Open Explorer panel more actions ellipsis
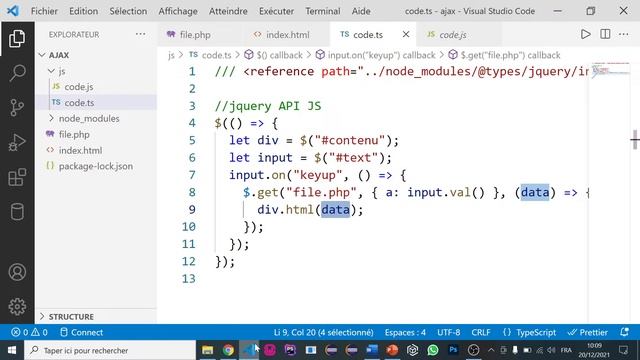 click(140, 34)
